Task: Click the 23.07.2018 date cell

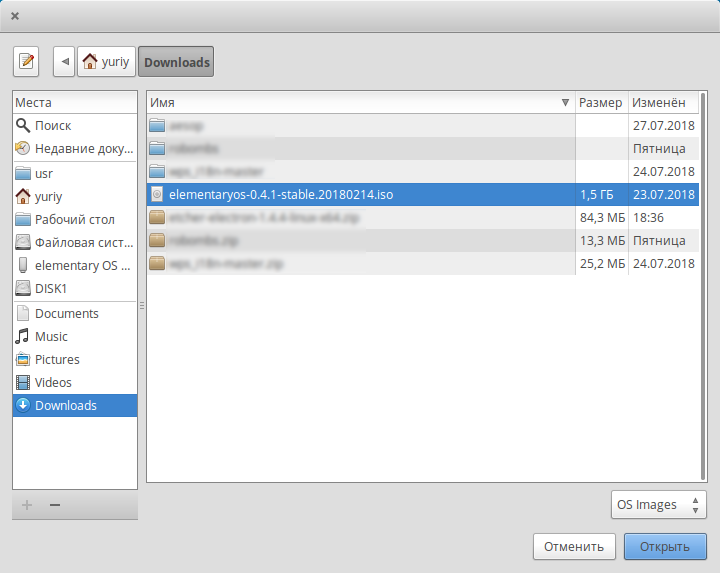Action: point(664,195)
